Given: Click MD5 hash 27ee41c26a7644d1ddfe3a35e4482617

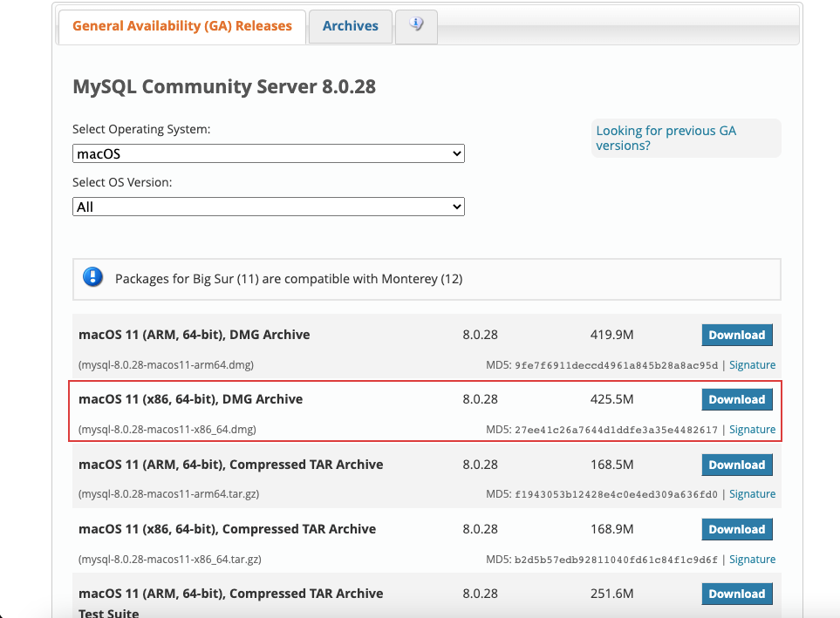Looking at the screenshot, I should 616,430.
